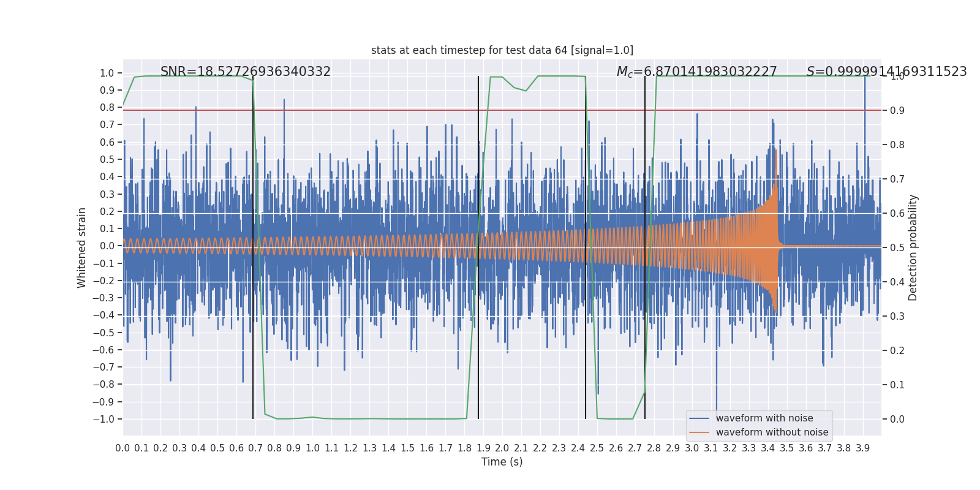
Task: Click the black vertical marker near 0.7 s
Action: click(x=253, y=247)
